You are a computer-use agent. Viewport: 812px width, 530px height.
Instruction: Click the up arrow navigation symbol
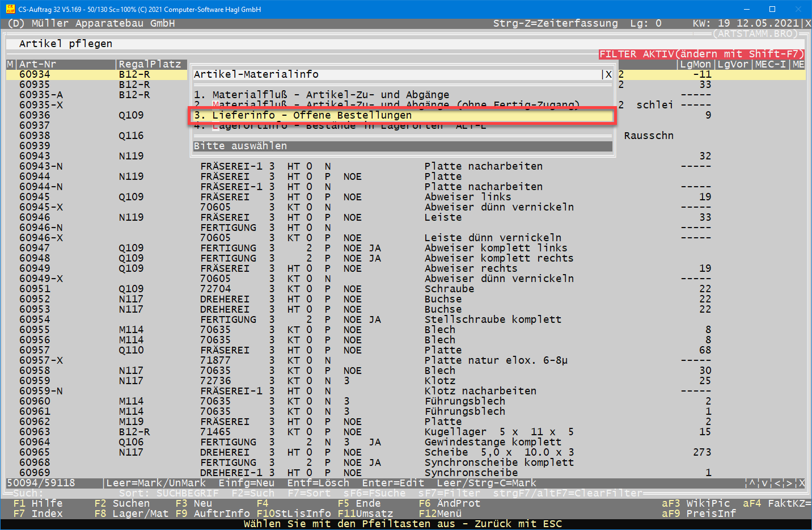tap(752, 483)
